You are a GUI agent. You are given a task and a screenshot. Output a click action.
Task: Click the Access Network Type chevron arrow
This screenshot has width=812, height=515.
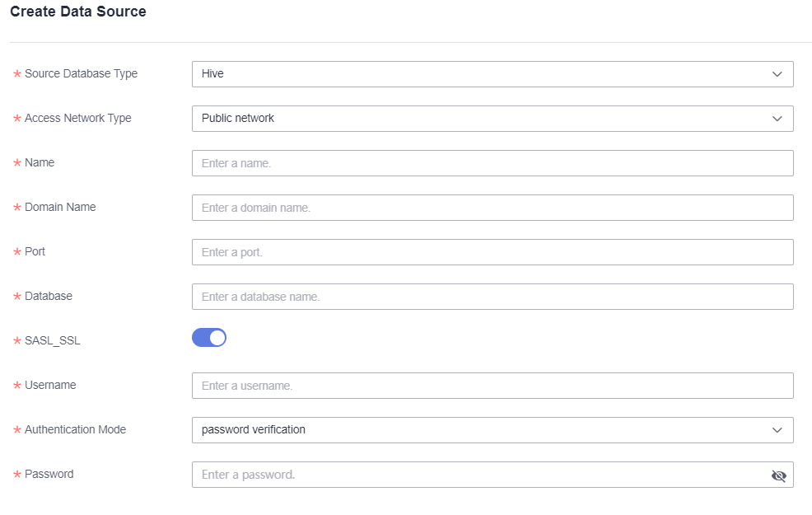(777, 119)
